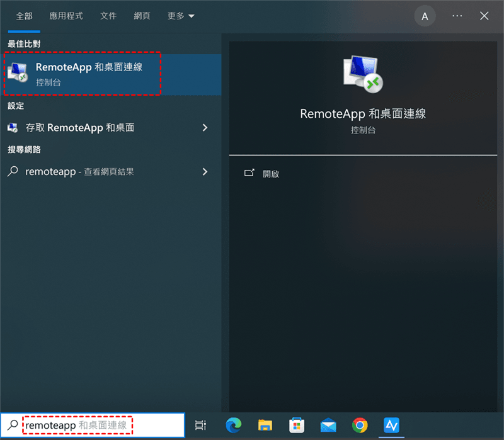Open the three-dot options menu

tap(457, 16)
